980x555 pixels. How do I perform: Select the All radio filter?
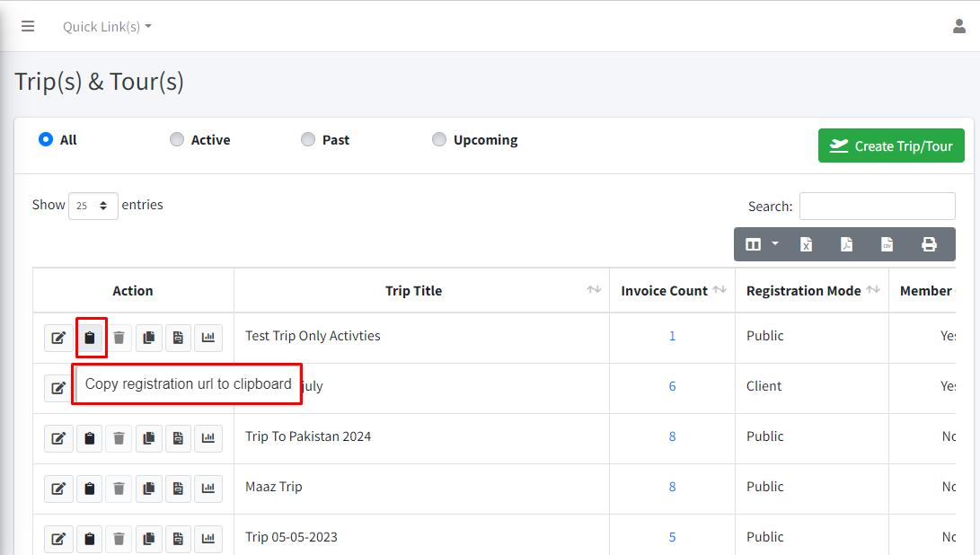point(46,139)
